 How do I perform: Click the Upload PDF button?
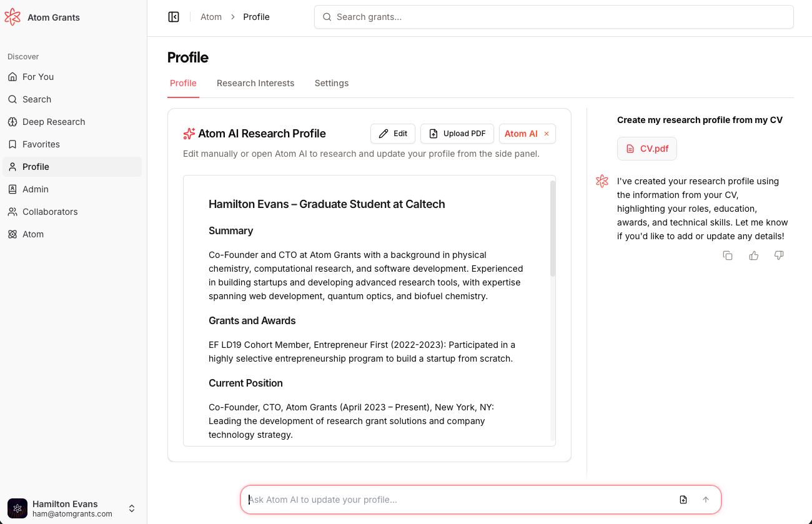point(457,134)
